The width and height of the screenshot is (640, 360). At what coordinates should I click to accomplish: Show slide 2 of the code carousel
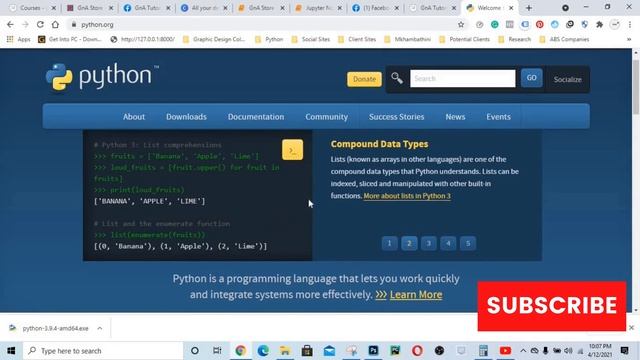coord(409,243)
